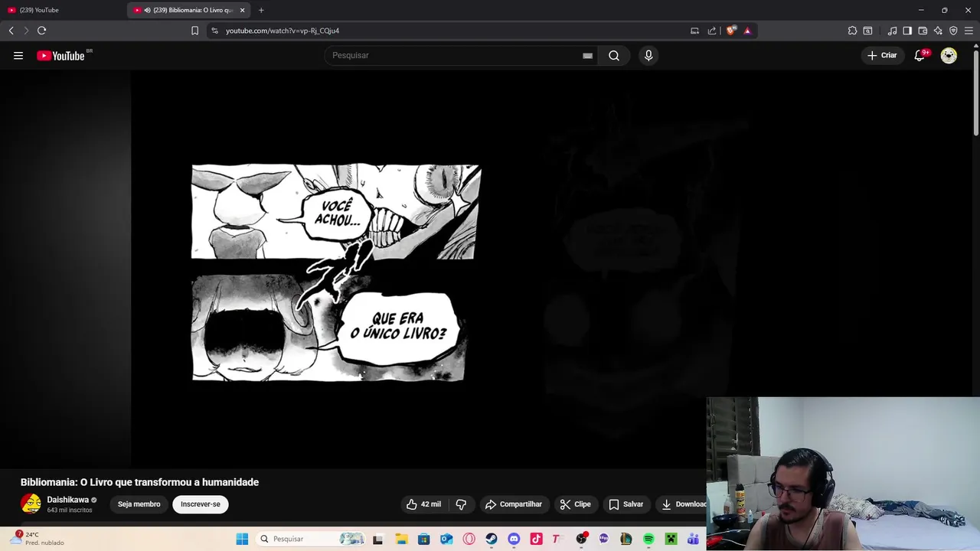
Task: Open YouTube notifications bell
Action: coord(920,55)
